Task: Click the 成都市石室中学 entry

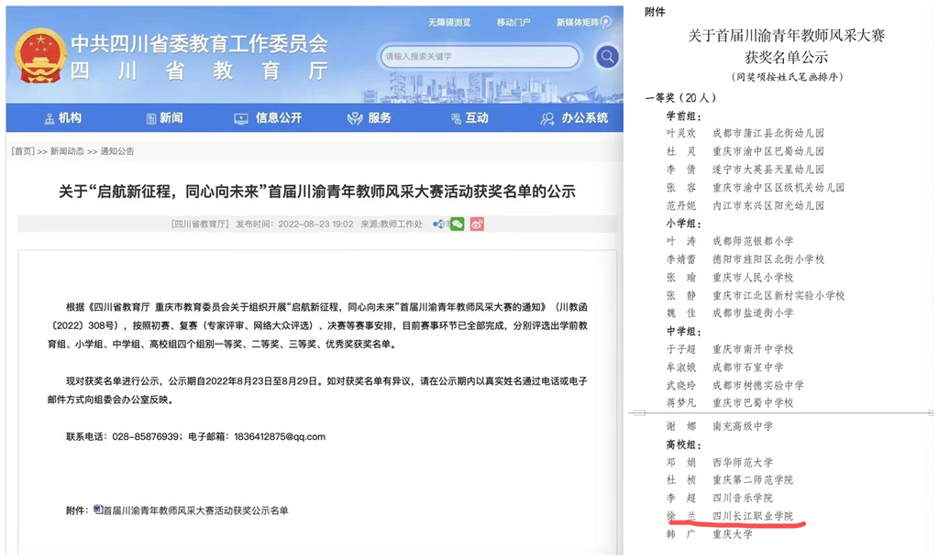Action: [x=748, y=367]
